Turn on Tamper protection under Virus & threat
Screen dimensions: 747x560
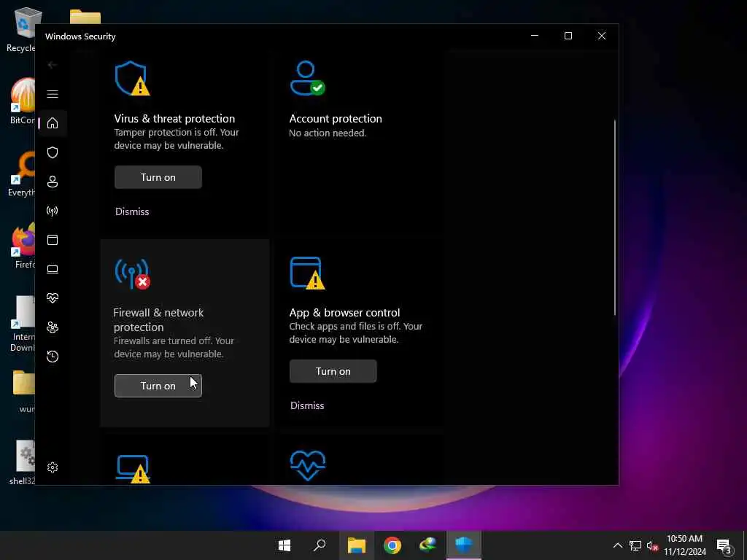coord(158,177)
